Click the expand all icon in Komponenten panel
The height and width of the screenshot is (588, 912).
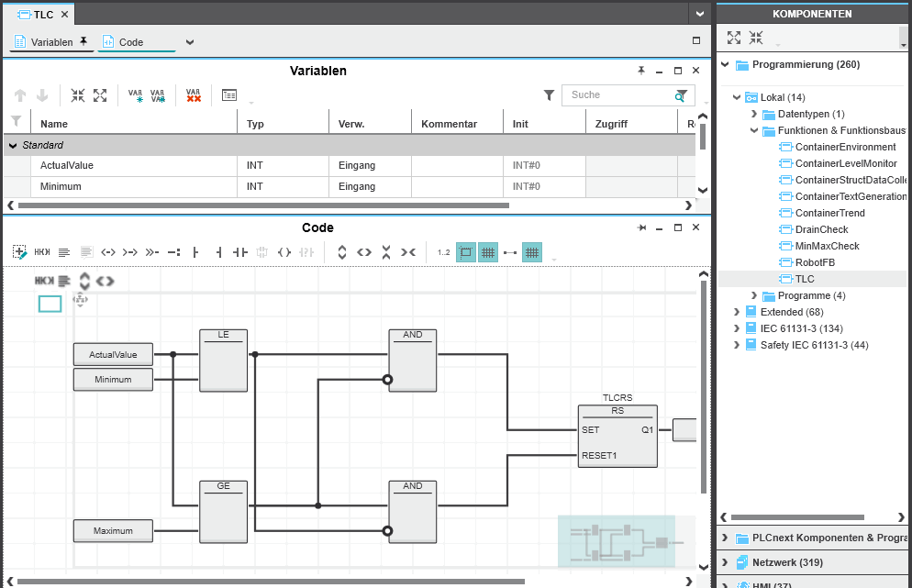click(734, 38)
